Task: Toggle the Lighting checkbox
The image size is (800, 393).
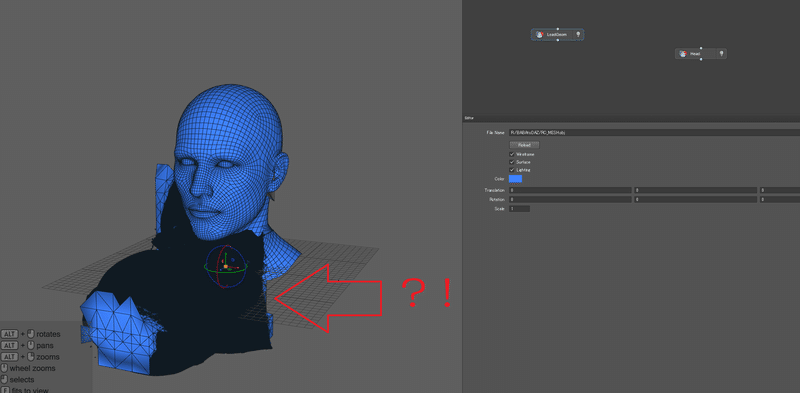Action: [512, 169]
